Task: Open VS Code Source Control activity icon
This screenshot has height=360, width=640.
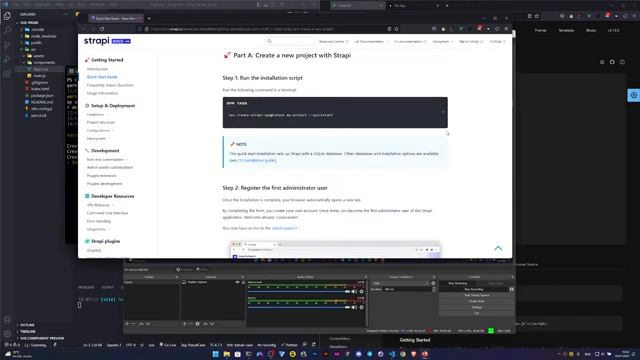Action: pos(7,45)
